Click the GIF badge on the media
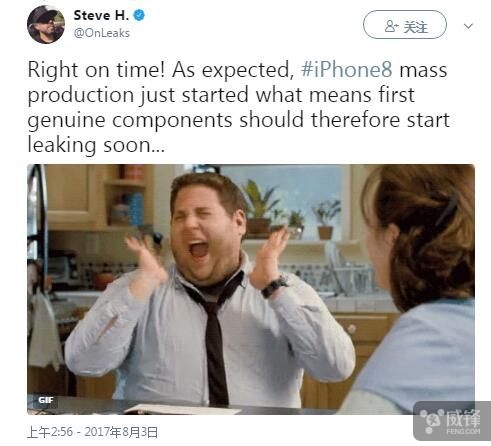The height and width of the screenshot is (446, 491). 46,400
